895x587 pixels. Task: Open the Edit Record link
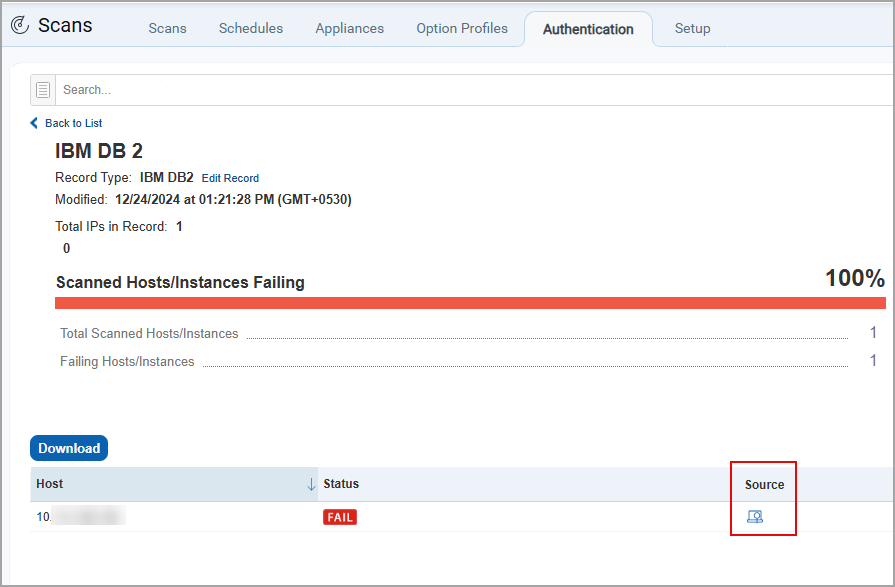pyautogui.click(x=230, y=178)
